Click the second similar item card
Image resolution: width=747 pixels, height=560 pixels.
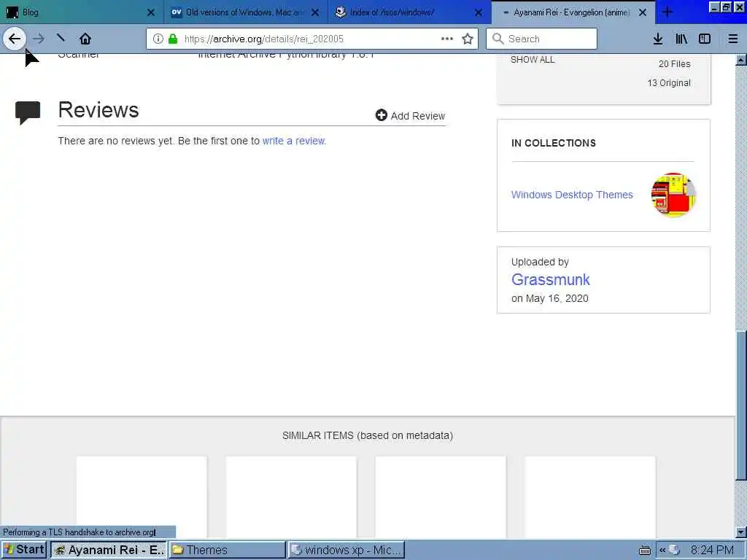coord(291,497)
